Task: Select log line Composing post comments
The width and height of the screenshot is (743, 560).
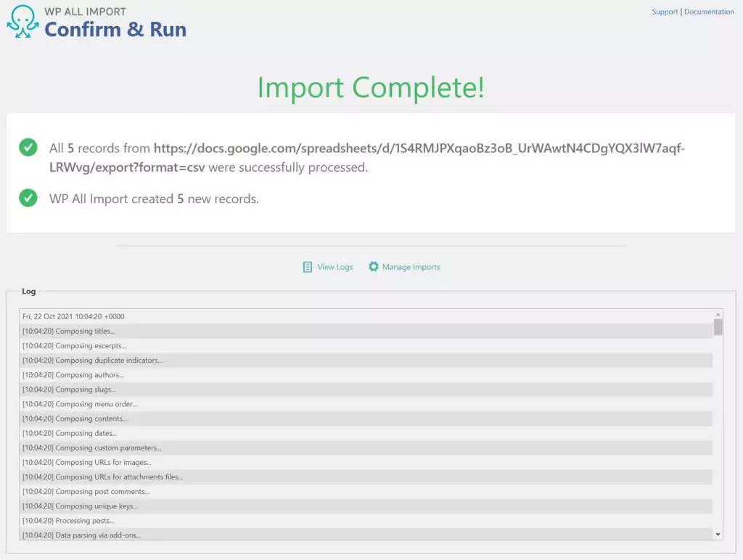Action: coord(366,492)
